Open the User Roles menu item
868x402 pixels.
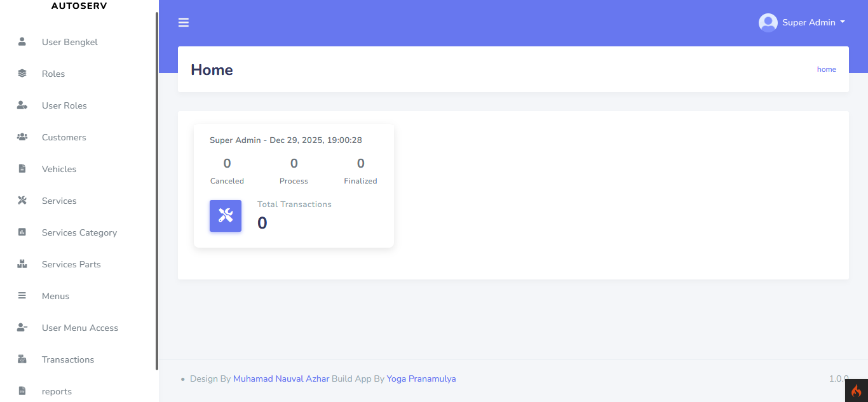[64, 105]
